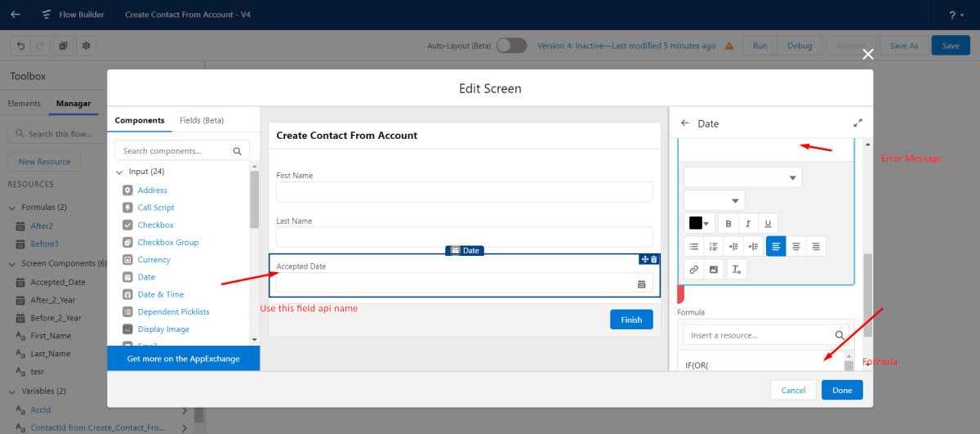The image size is (980, 434).
Task: Click the back arrow in the header
Action: (16, 15)
